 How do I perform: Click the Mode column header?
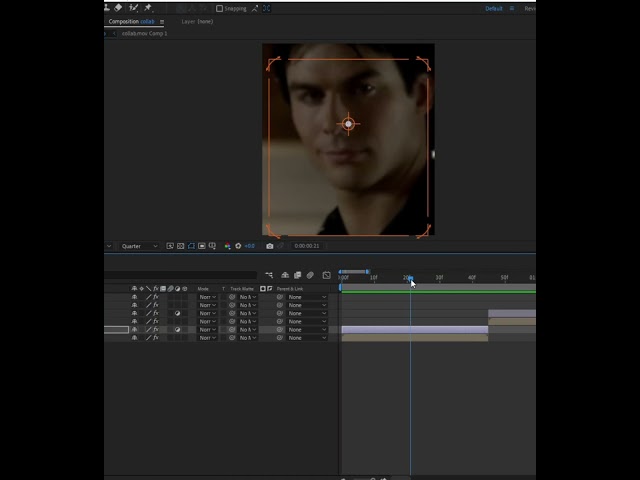(x=203, y=289)
